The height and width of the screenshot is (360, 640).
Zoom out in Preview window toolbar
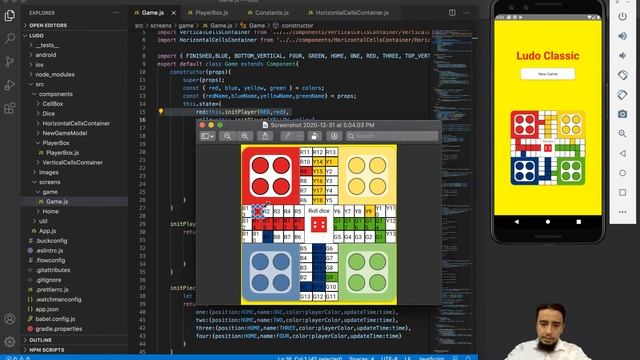click(x=227, y=136)
